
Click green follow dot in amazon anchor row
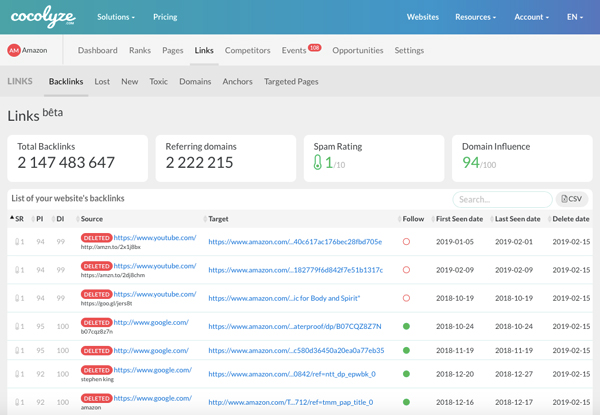pos(406,402)
